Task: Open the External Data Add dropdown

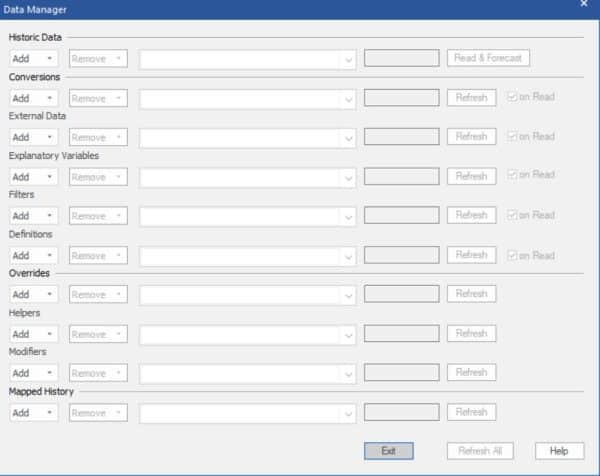Action: [x=34, y=137]
